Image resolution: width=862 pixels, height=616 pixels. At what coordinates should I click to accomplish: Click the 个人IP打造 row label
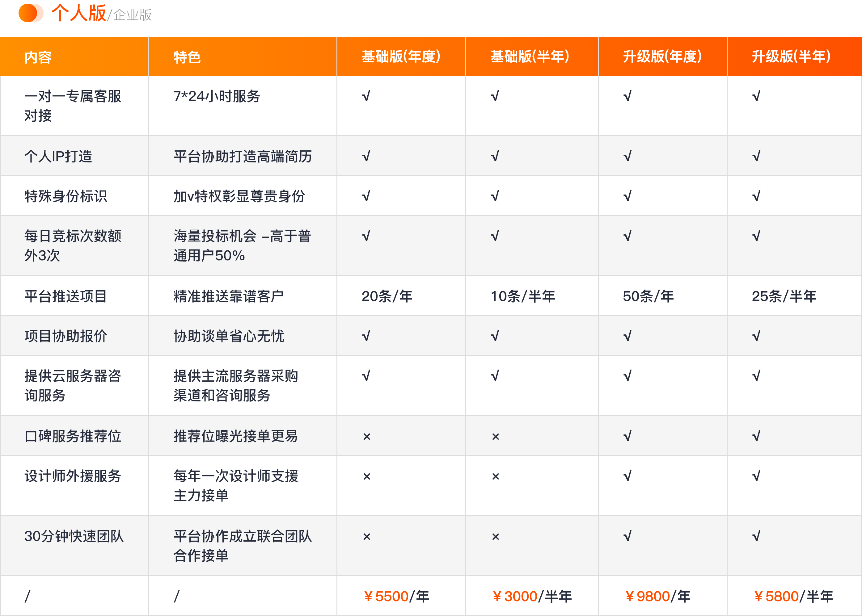click(x=58, y=156)
